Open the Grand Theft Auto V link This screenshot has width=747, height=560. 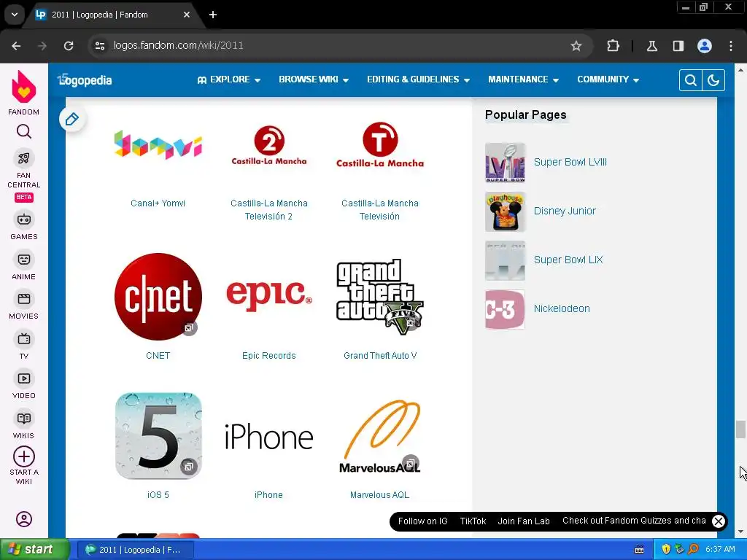[379, 356]
